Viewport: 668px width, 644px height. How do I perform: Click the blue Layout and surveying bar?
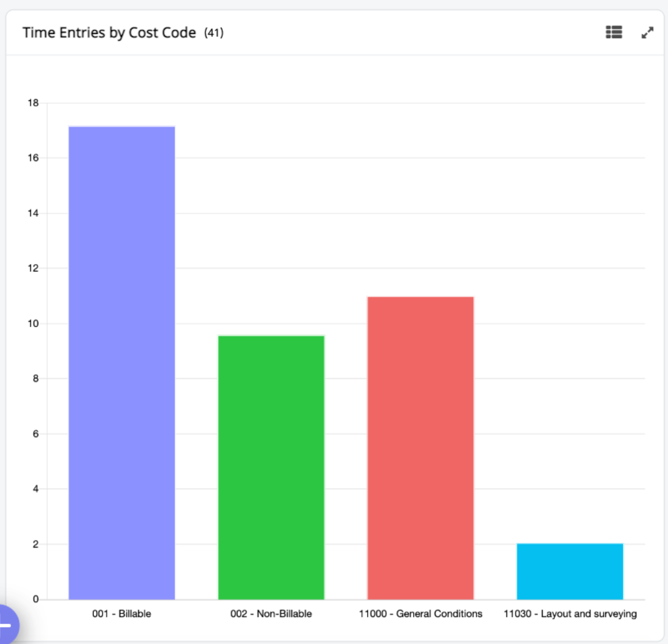(570, 571)
